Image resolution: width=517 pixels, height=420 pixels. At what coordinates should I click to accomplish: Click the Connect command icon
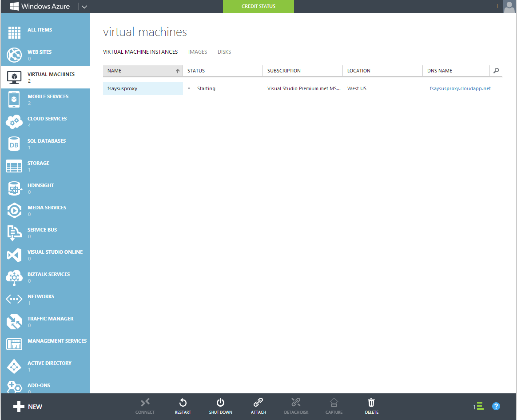click(145, 402)
